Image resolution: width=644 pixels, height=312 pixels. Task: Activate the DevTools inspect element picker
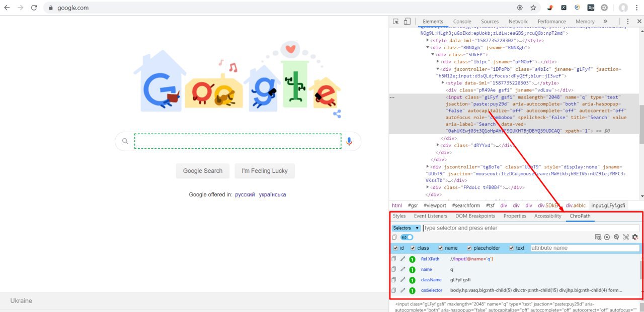(396, 21)
